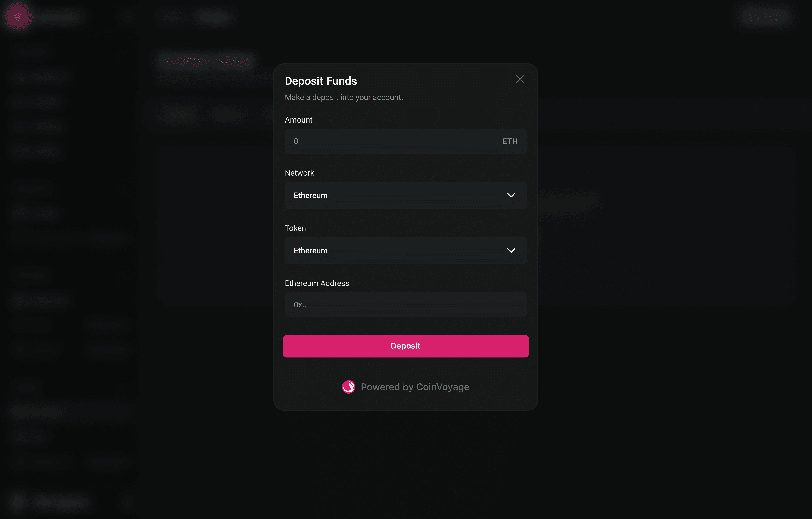Expand the Network dropdown chevron arrow
Image resolution: width=812 pixels, height=519 pixels.
(x=511, y=195)
